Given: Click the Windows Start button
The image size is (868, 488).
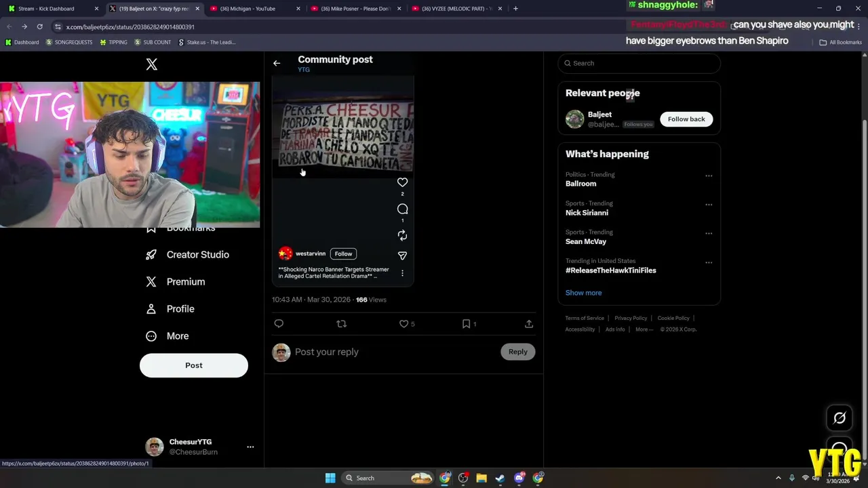Looking at the screenshot, I should click(x=330, y=478).
